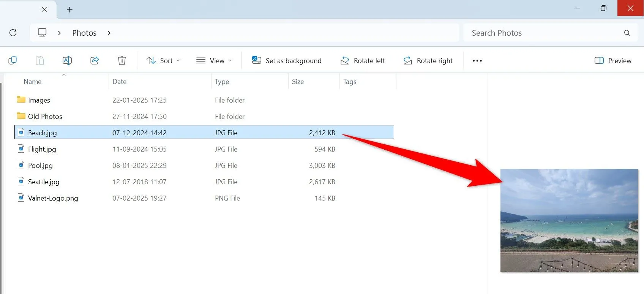Rotate the image right
Screen dimensions: 644x294
[428, 60]
